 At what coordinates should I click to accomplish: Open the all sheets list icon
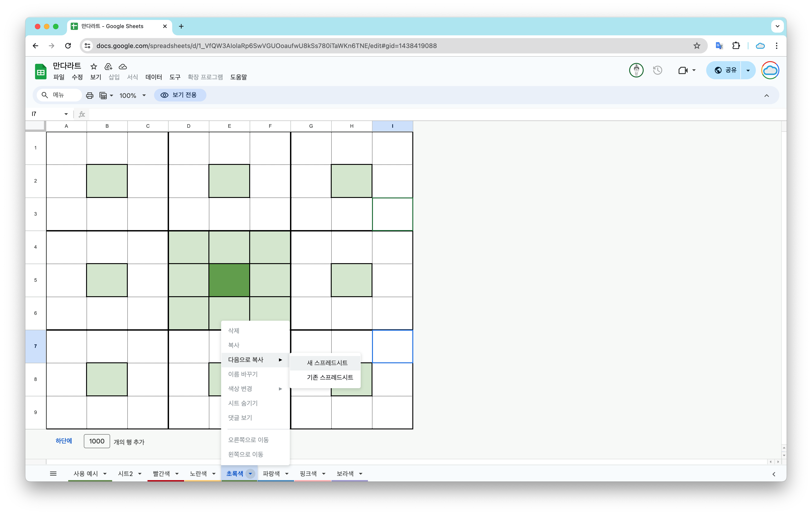click(53, 474)
